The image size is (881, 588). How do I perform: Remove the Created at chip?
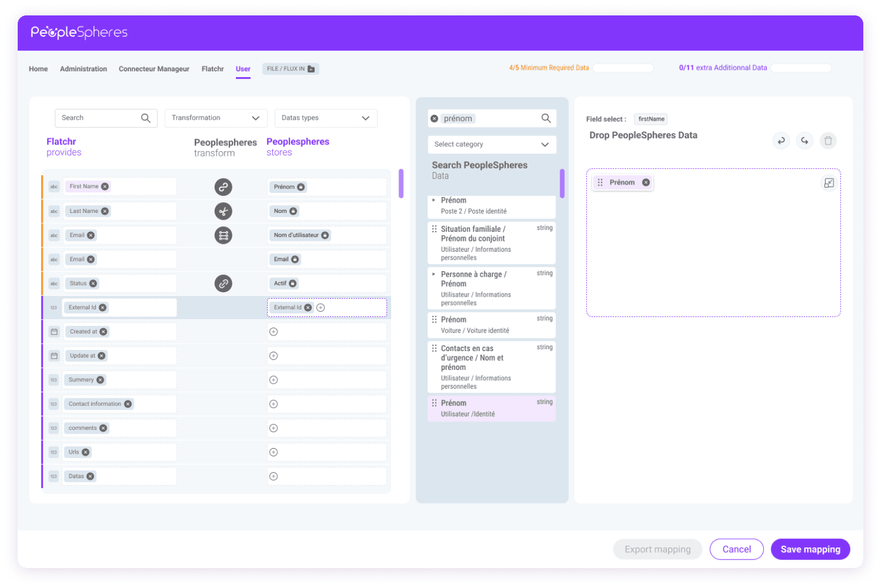click(x=103, y=332)
